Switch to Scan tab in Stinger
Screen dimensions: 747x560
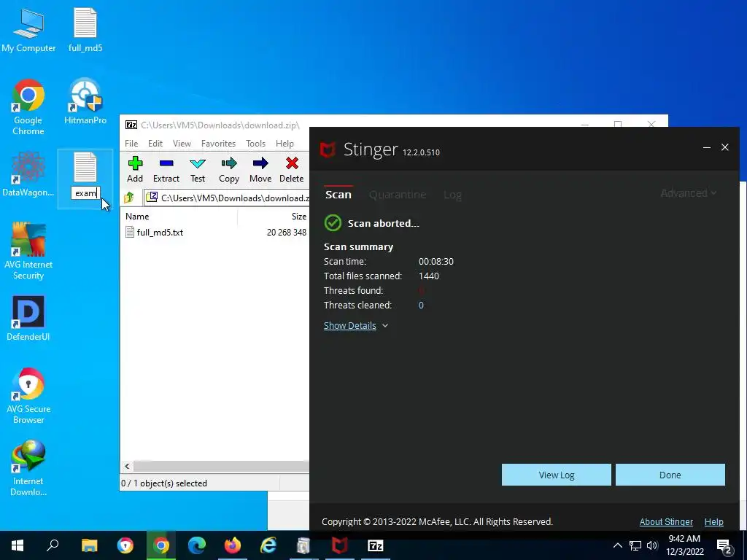(338, 194)
